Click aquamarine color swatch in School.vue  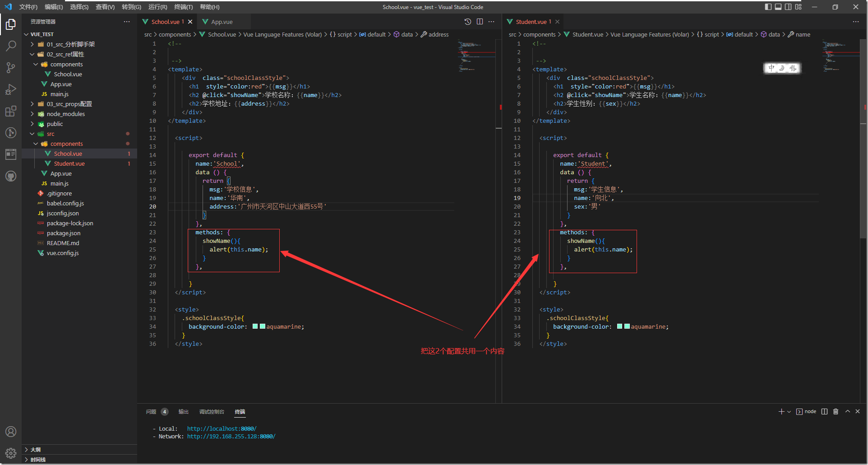pos(263,326)
